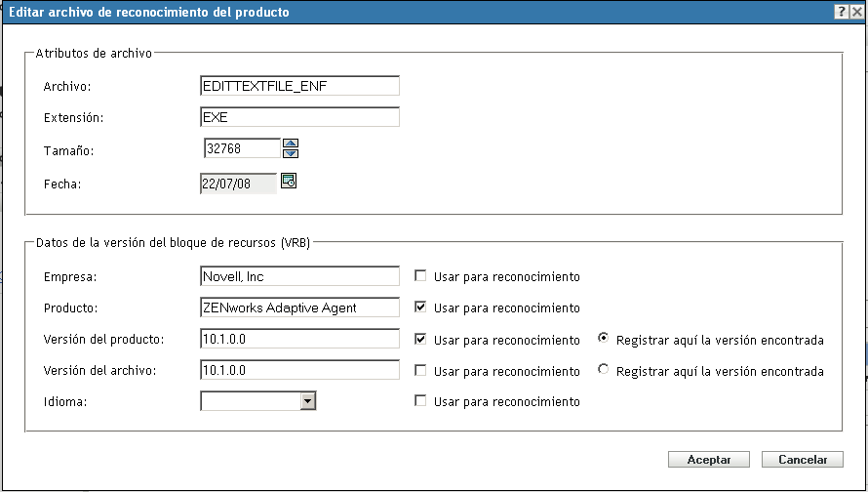Decrease Tamaño with the down arrow
Viewport: 868px width, 492px height.
[x=290, y=153]
